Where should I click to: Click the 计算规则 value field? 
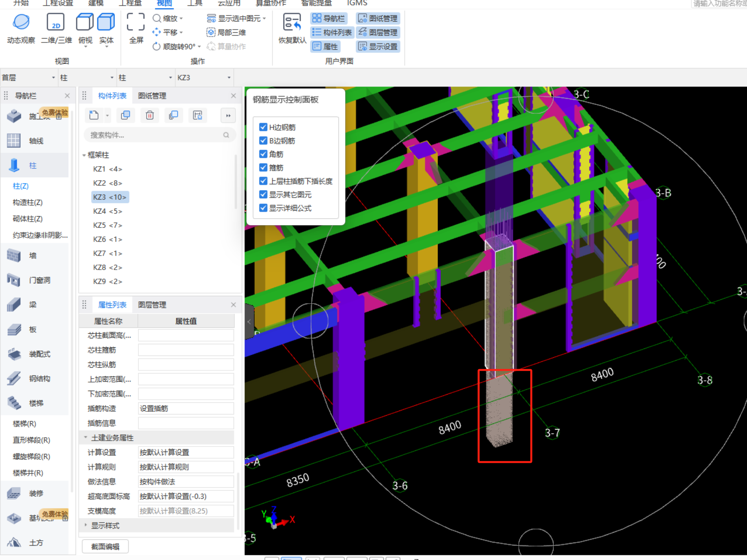(x=186, y=467)
